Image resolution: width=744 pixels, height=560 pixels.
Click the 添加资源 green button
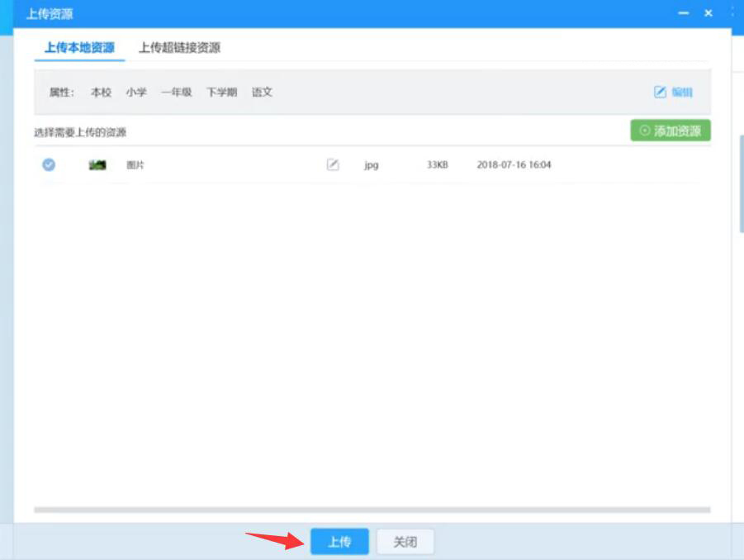click(x=670, y=131)
